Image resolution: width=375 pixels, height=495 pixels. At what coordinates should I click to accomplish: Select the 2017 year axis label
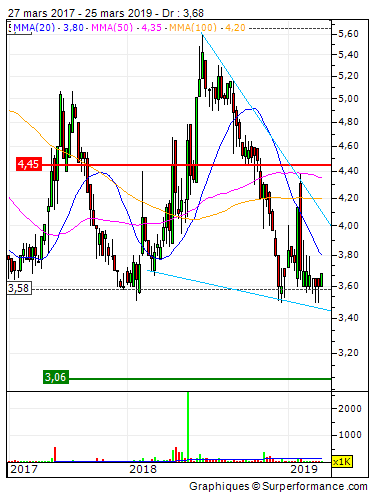pyautogui.click(x=24, y=469)
